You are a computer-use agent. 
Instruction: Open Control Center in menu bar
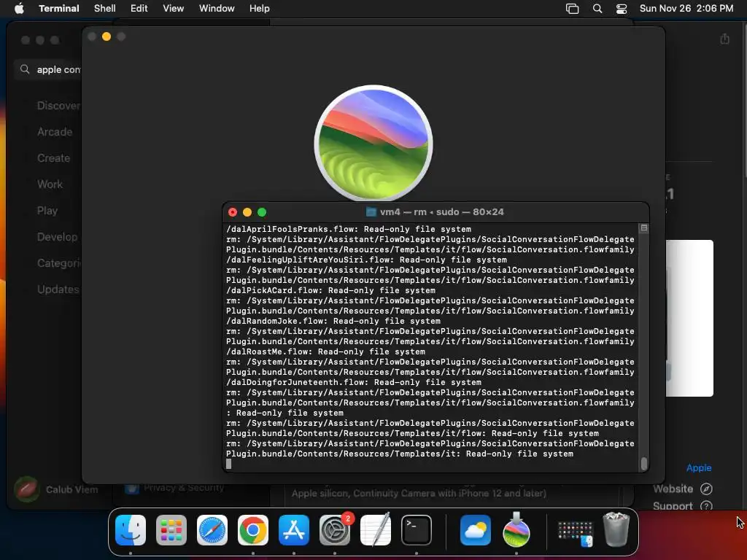(622, 9)
